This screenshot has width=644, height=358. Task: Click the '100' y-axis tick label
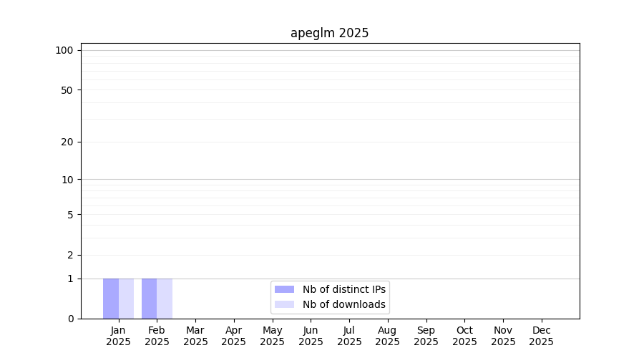64,50
